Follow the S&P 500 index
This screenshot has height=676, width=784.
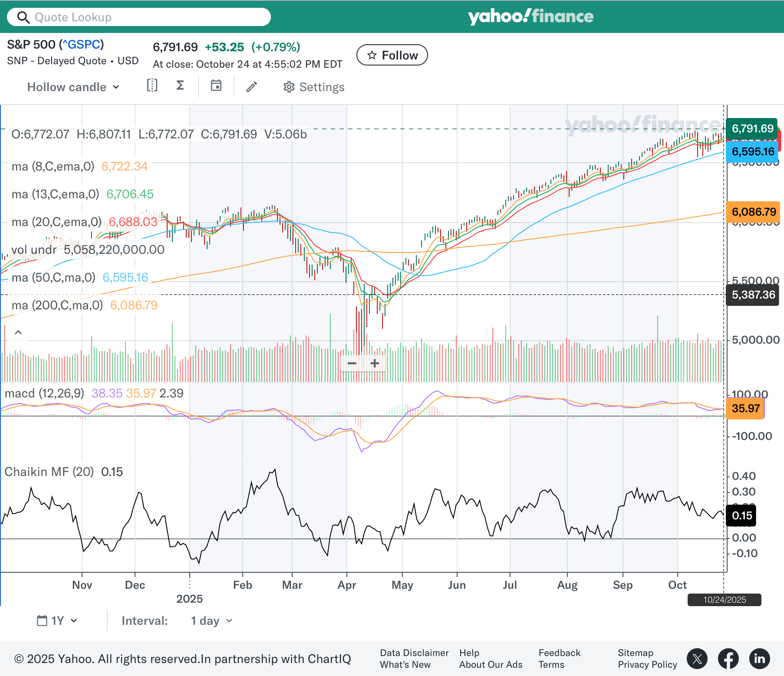pyautogui.click(x=392, y=55)
